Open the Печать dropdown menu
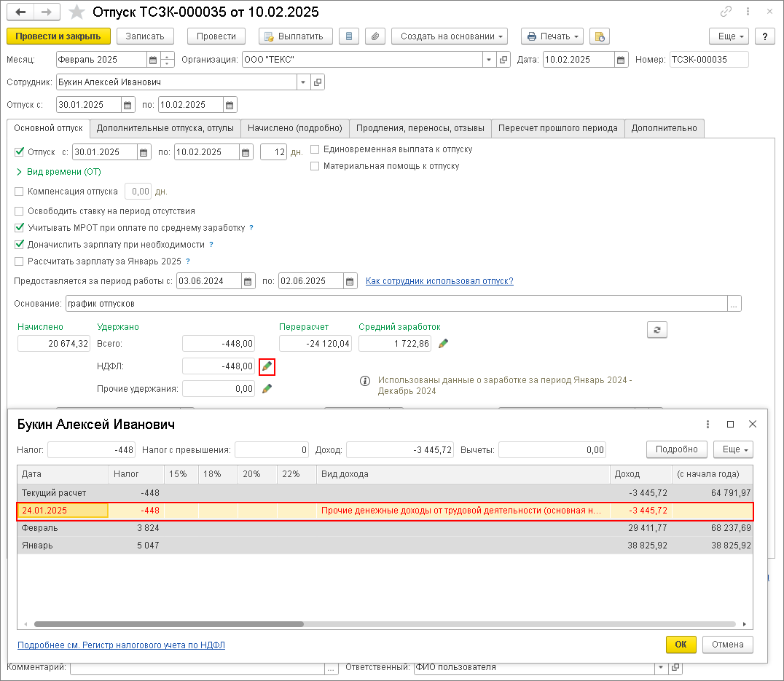Viewport: 784px width, 681px height. point(552,36)
